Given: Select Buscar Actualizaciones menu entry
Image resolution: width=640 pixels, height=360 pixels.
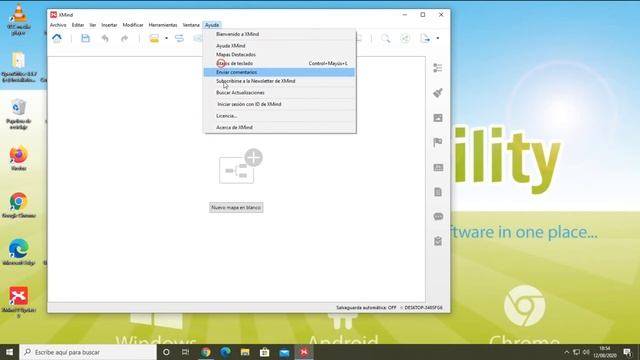Looking at the screenshot, I should (x=280, y=93).
